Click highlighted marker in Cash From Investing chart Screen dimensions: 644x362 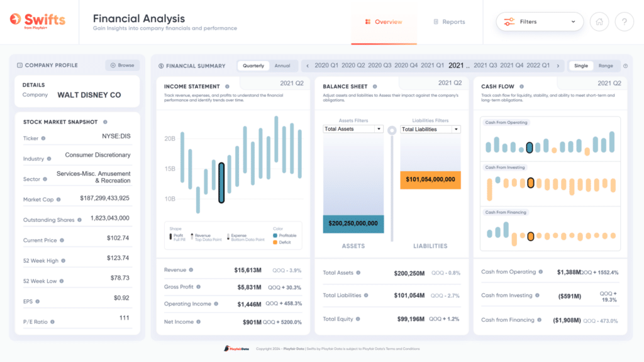click(x=531, y=183)
